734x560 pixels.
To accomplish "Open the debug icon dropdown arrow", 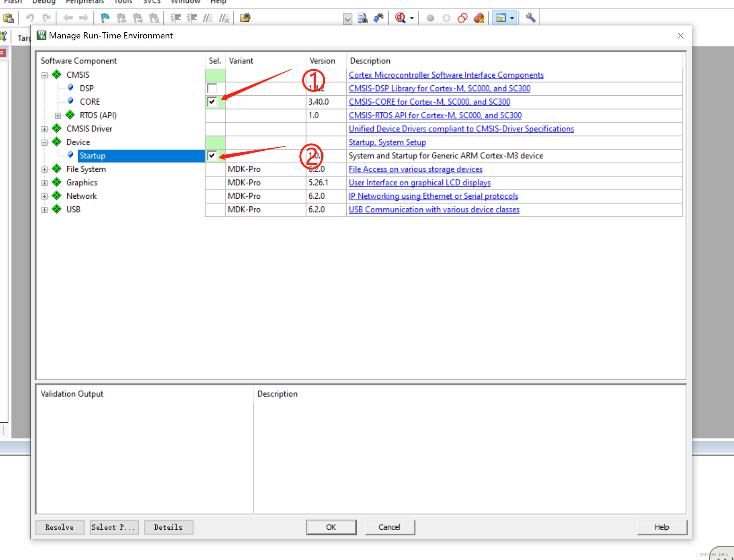I will [412, 18].
